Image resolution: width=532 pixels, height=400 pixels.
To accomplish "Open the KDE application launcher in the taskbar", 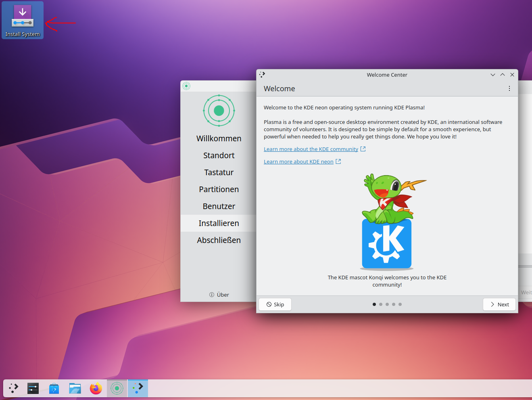I will pyautogui.click(x=14, y=388).
